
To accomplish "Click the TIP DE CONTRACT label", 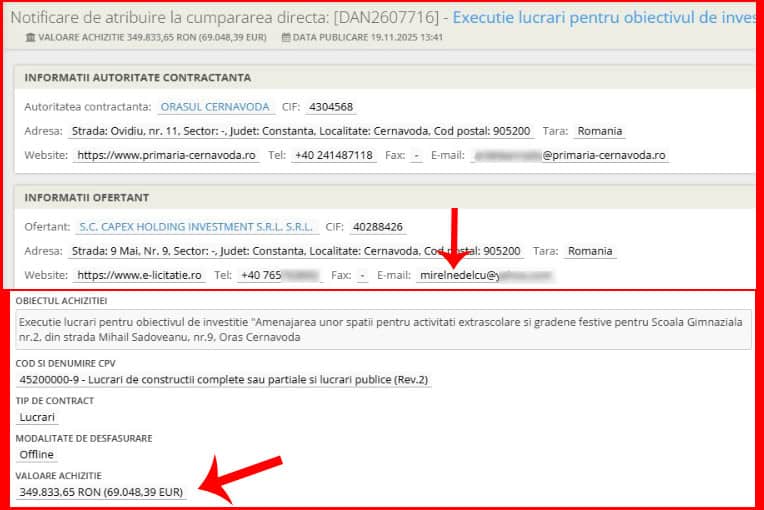I will (55, 401).
